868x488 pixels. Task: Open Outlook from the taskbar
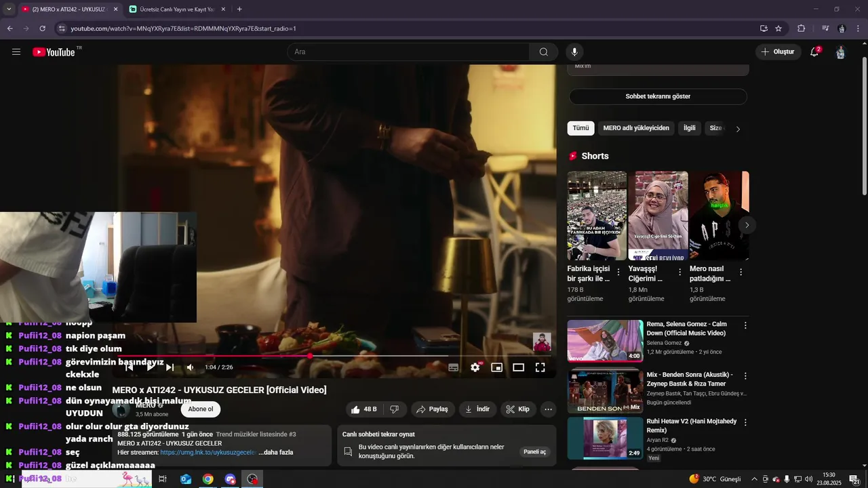(186, 479)
